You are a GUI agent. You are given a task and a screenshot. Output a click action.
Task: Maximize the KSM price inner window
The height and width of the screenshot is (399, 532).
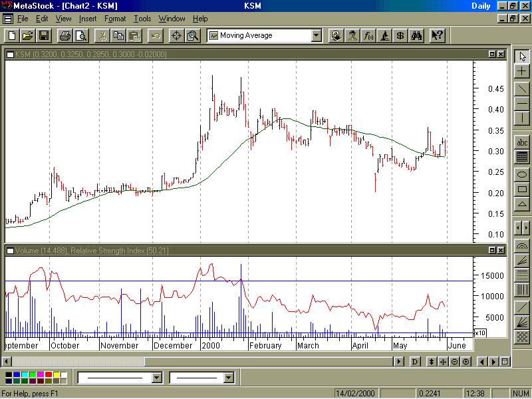pyautogui.click(x=492, y=54)
